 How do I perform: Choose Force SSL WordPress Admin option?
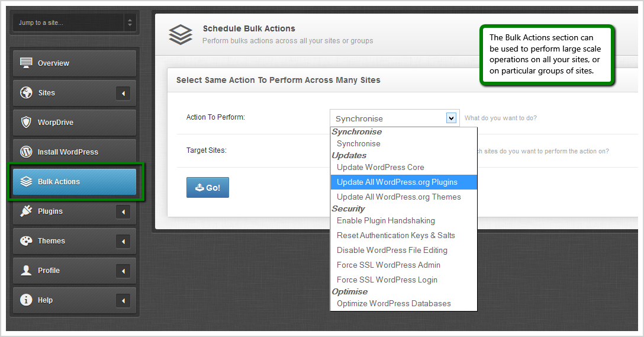coord(404,265)
